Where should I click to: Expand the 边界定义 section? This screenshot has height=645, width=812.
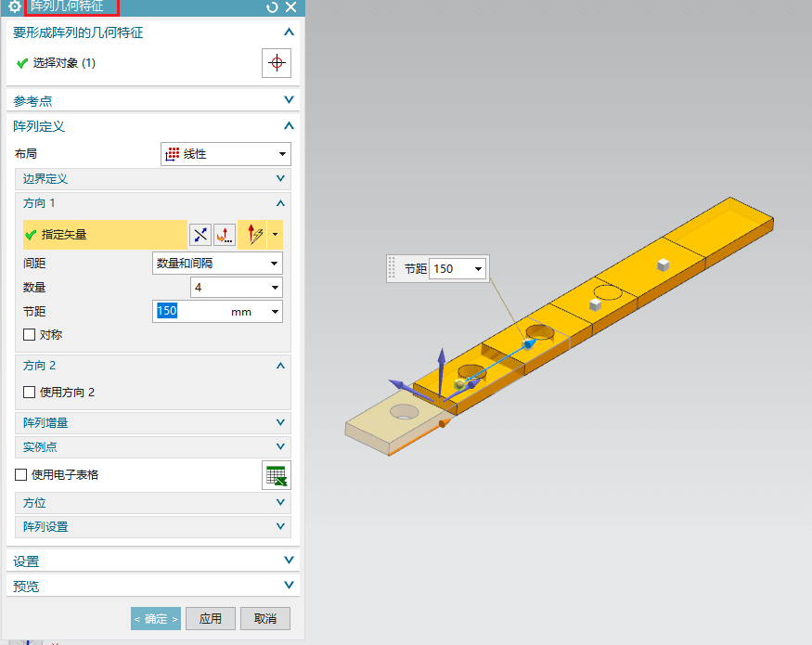coord(280,178)
